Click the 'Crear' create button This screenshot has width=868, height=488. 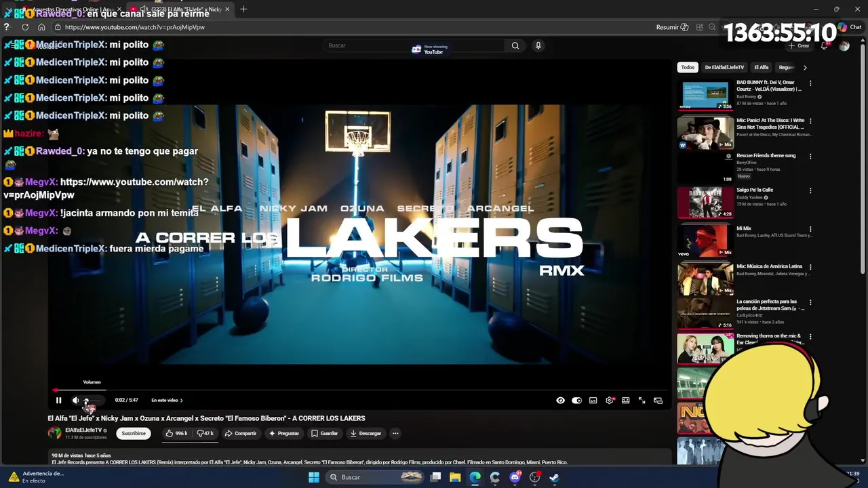[800, 46]
